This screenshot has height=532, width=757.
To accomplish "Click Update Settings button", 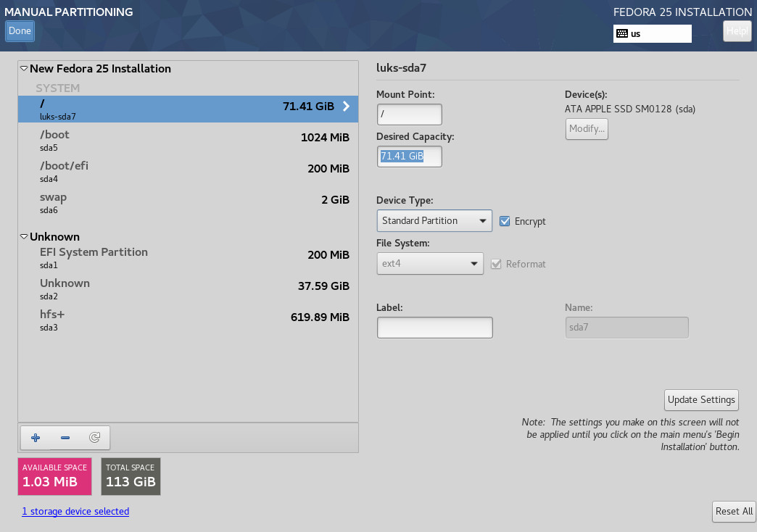I will (701, 399).
